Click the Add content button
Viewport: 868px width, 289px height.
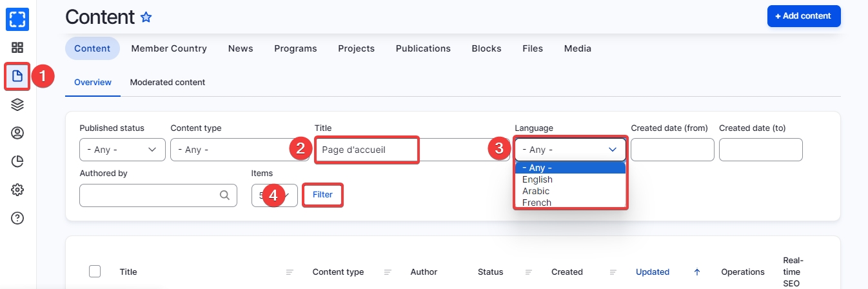tap(804, 16)
